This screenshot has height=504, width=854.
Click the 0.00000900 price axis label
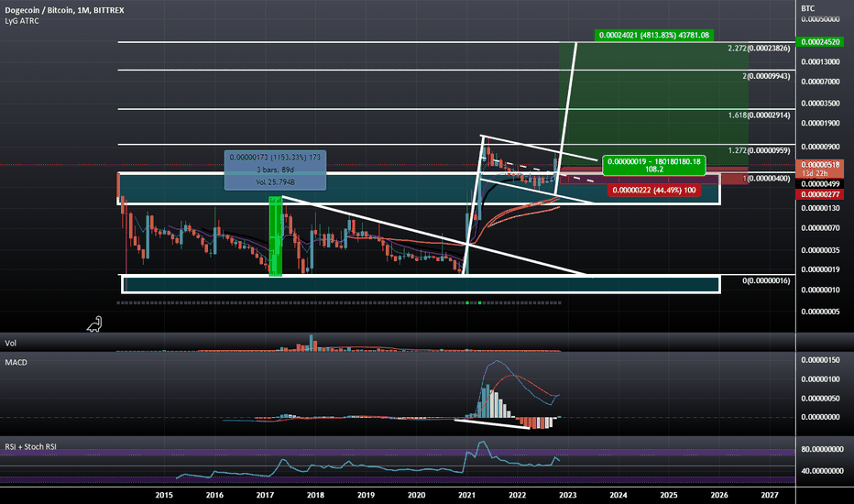coord(820,148)
